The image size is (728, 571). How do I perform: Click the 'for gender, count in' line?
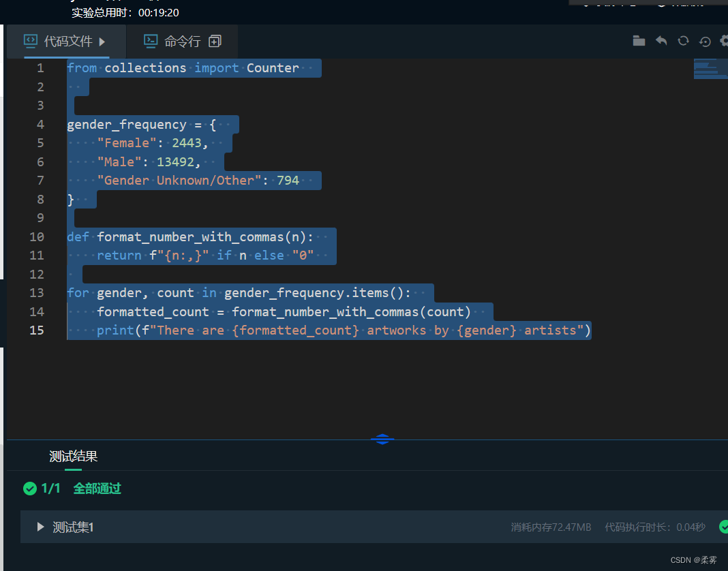(239, 293)
